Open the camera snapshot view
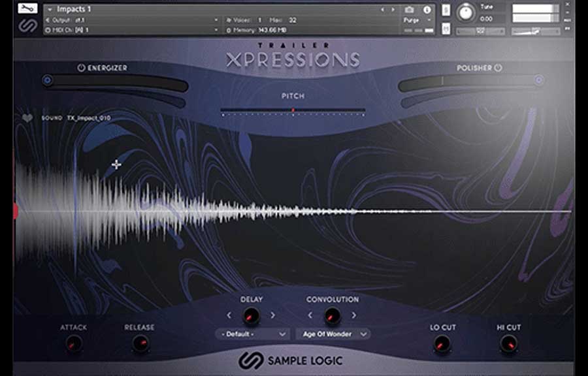588x376 pixels. [x=410, y=10]
